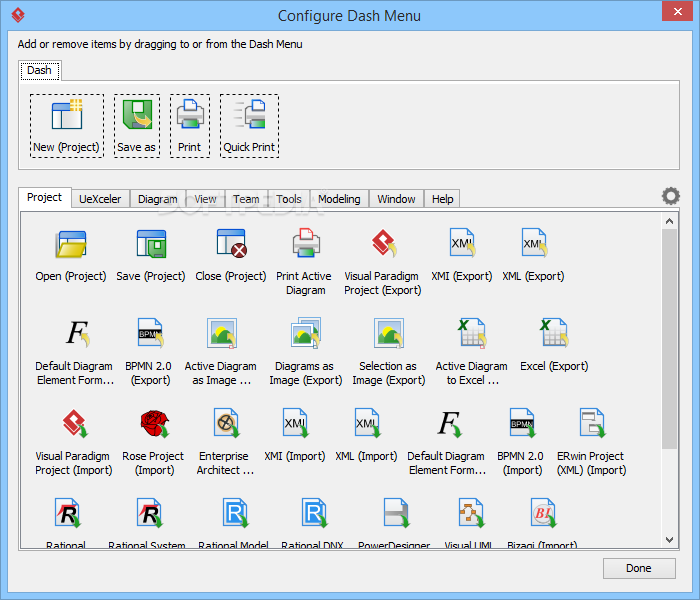Select Visual Paradigm Project (Export) icon
Screen dimensions: 700x600
coord(383,243)
